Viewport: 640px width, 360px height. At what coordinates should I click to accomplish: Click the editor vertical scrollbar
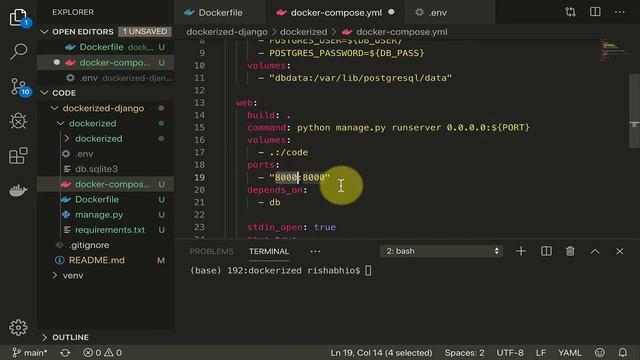[634, 110]
